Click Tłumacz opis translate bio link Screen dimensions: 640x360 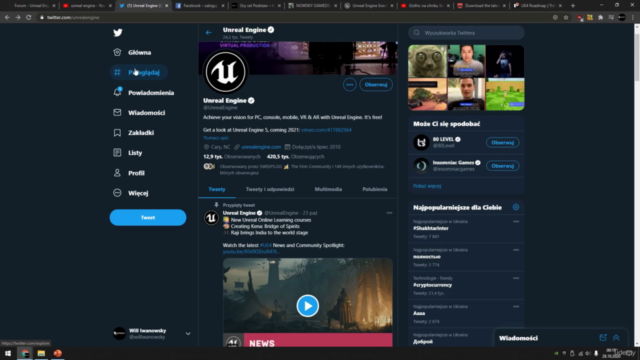[216, 138]
